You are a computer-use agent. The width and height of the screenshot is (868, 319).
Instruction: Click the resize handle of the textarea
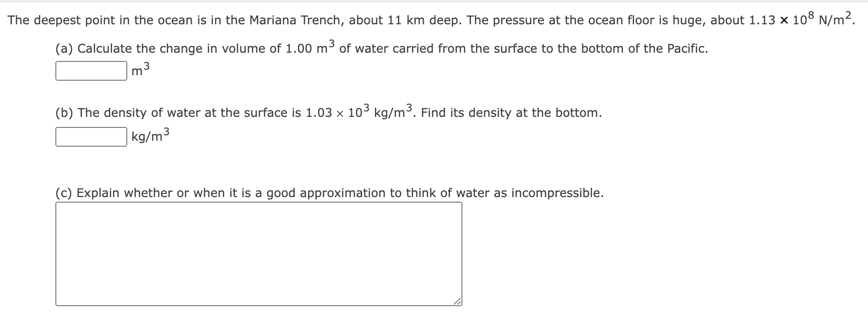457,302
